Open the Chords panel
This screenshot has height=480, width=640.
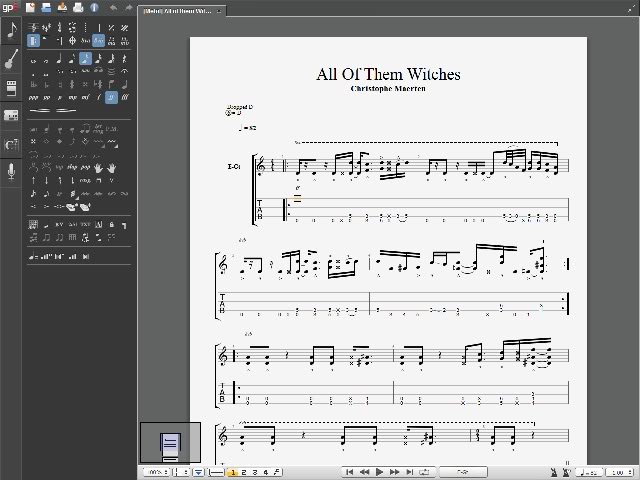(x=11, y=144)
